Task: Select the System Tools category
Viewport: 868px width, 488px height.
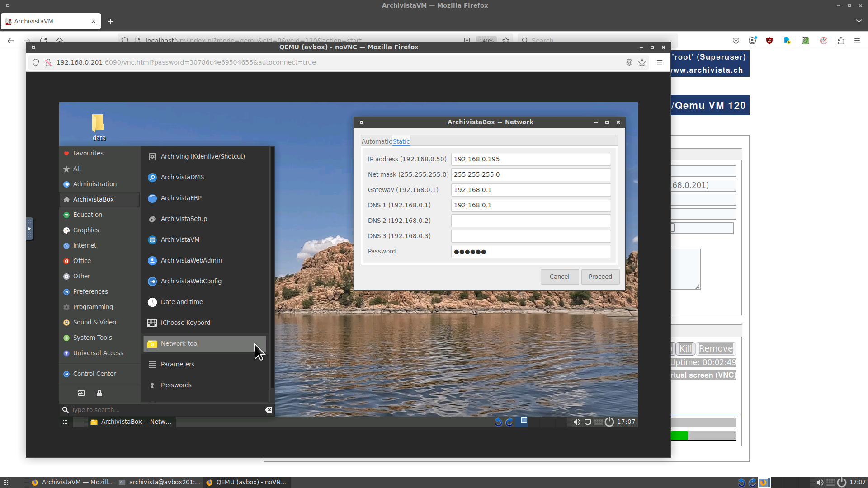Action: point(92,338)
